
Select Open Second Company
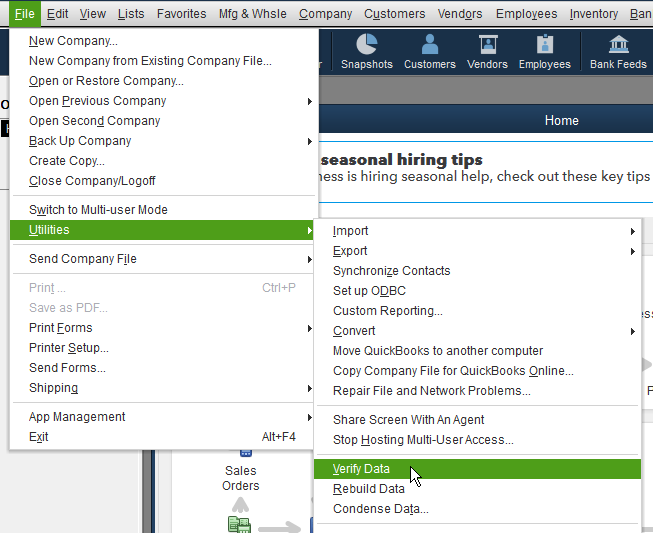pos(164,121)
